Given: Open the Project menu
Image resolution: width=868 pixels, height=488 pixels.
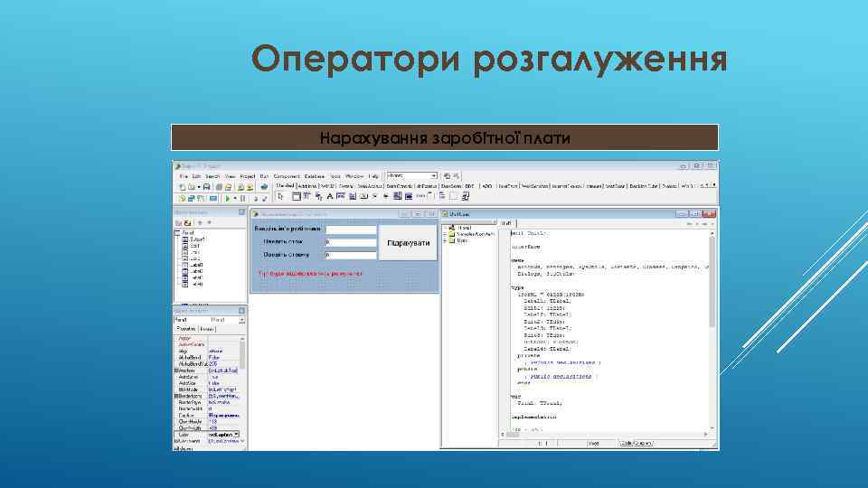Looking at the screenshot, I should tap(248, 176).
